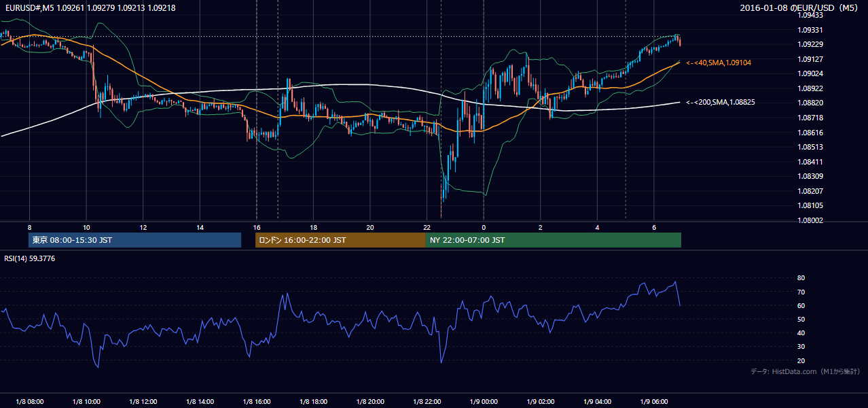Viewport: 868px width, 408px height.
Task: Click the RSI axis value 80
Action: pyautogui.click(x=801, y=278)
